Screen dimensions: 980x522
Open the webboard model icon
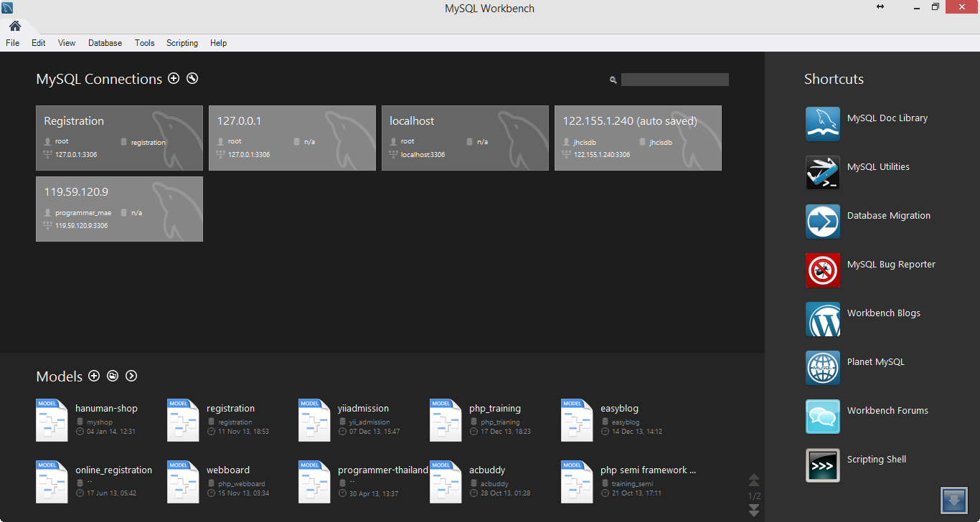click(183, 482)
